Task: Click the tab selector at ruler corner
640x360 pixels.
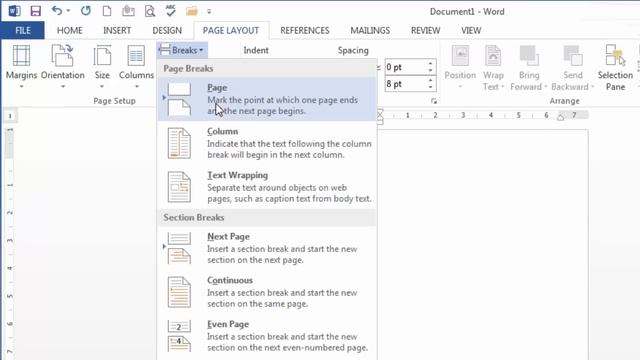Action: click(x=10, y=116)
